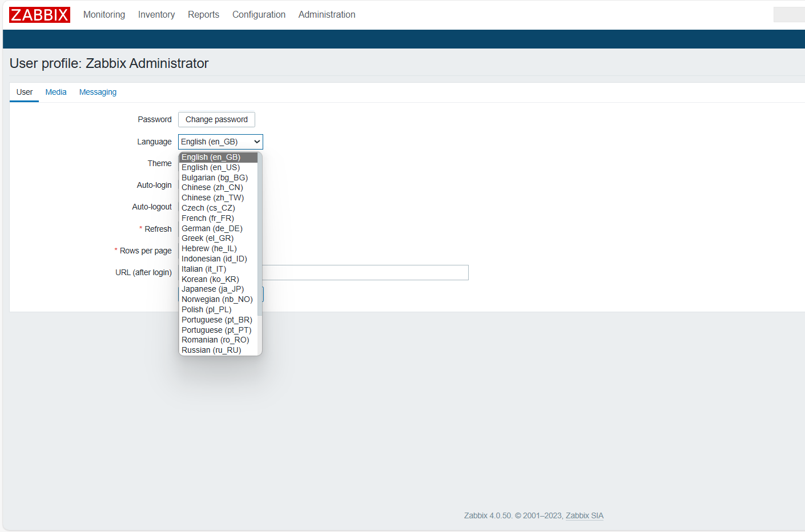Select Russian (ru_RU) language
Image resolution: width=805 pixels, height=532 pixels.
point(218,350)
